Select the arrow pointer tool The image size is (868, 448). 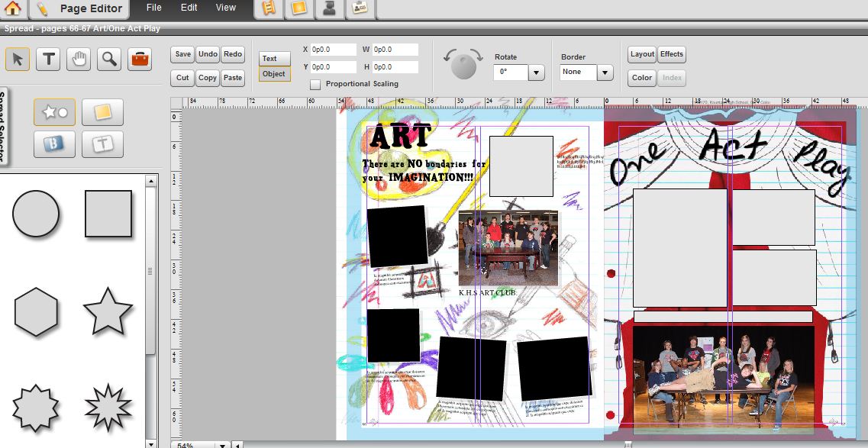[x=18, y=60]
